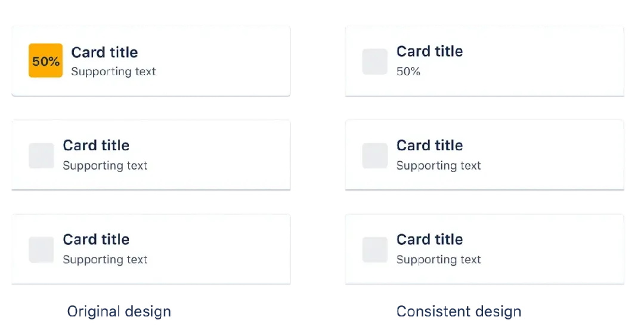The height and width of the screenshot is (332, 644).
Task: Click Supporting text in second original card
Action: (x=105, y=166)
